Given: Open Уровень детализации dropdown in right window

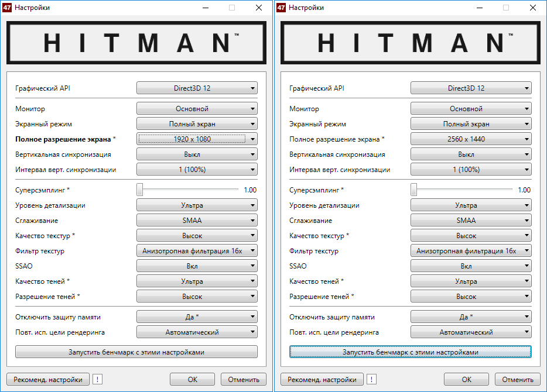Looking at the screenshot, I should pos(471,205).
